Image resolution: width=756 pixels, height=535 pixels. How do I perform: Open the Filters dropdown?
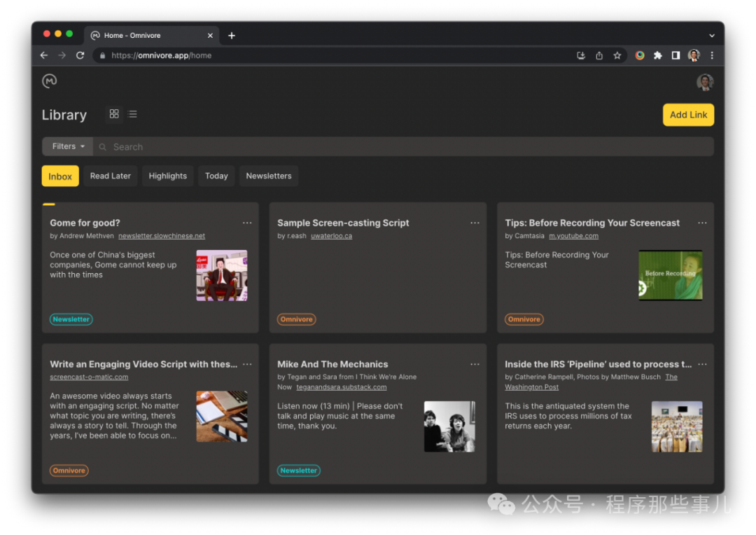(x=68, y=146)
